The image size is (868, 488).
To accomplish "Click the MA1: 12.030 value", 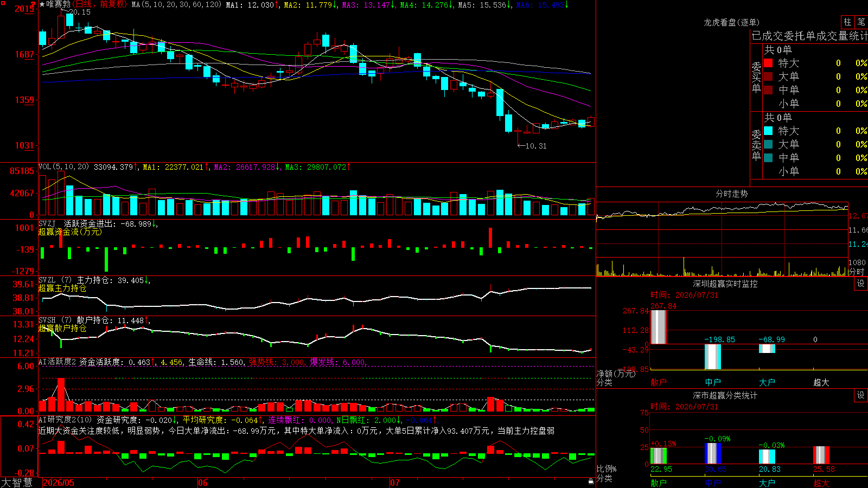I will point(252,4).
